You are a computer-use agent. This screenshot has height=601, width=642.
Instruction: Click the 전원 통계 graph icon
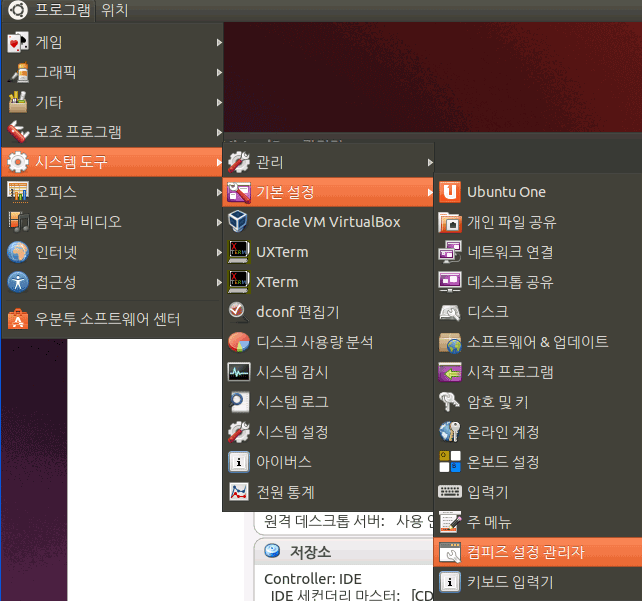click(x=238, y=492)
